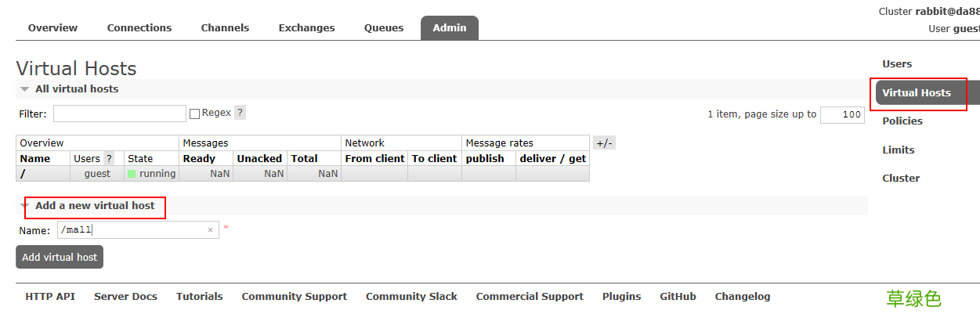This screenshot has height=325, width=980.
Task: Go to the Exchanges tab
Action: click(306, 28)
